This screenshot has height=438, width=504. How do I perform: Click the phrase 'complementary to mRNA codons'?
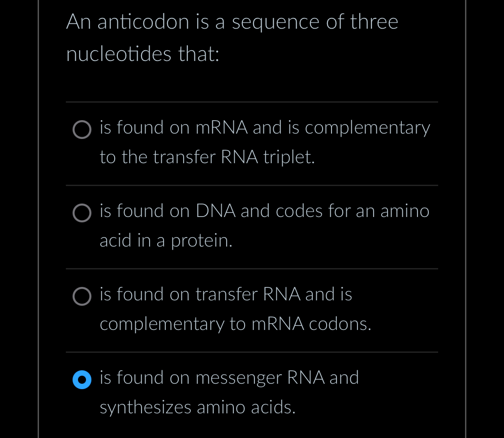tap(236, 324)
